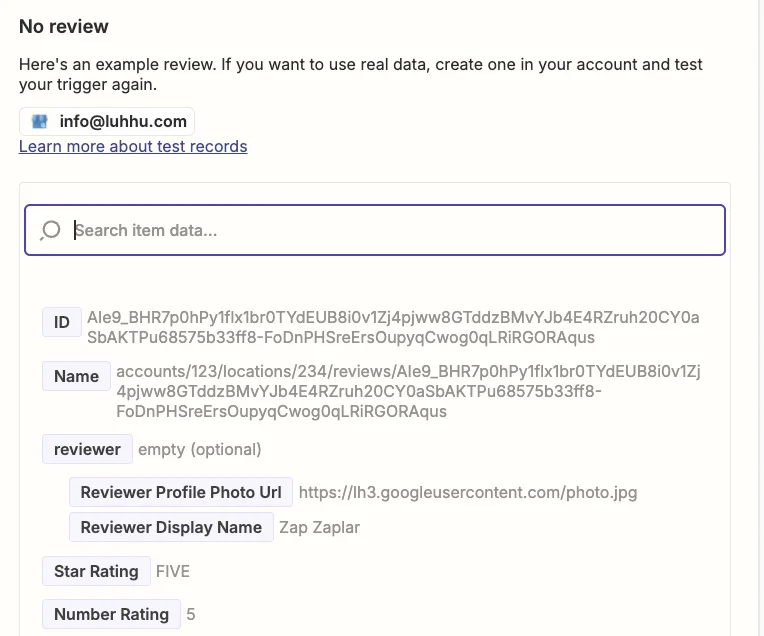
Task: Select the Number Rating field label
Action: point(111,614)
